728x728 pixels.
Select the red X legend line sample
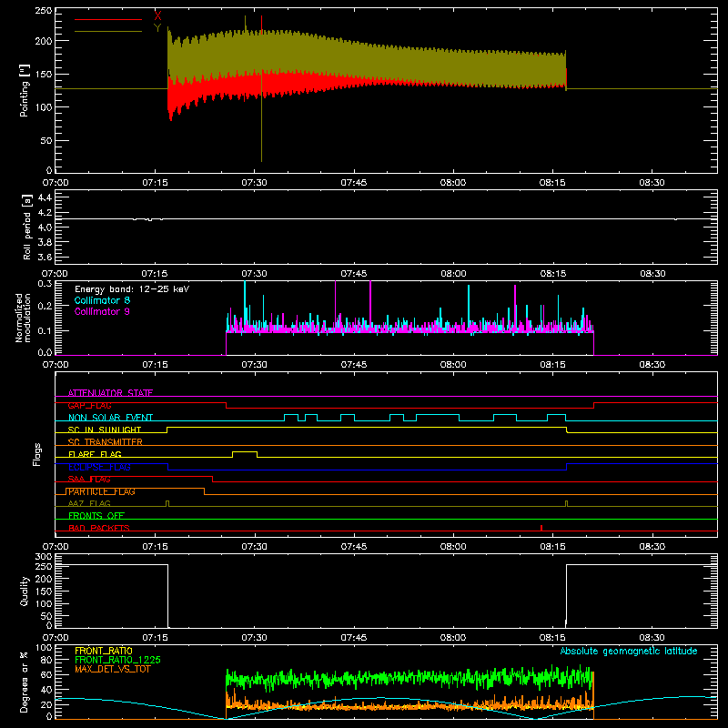point(108,19)
